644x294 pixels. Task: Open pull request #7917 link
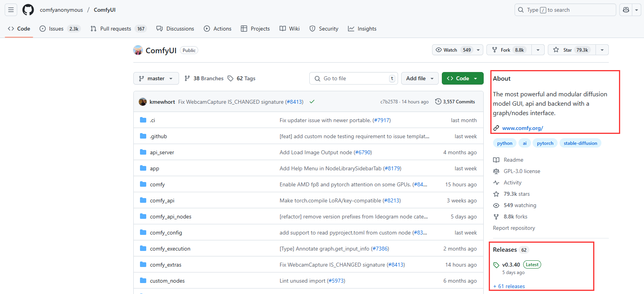coord(382,120)
